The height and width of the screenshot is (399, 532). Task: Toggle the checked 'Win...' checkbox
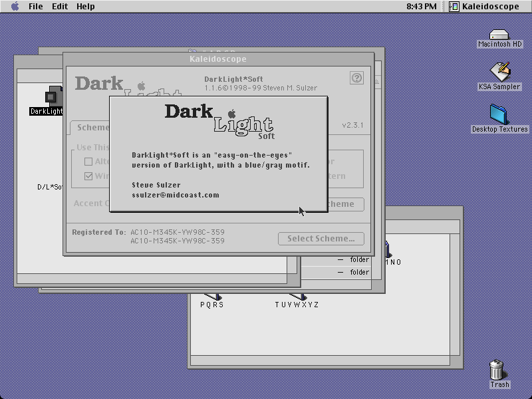coord(88,176)
